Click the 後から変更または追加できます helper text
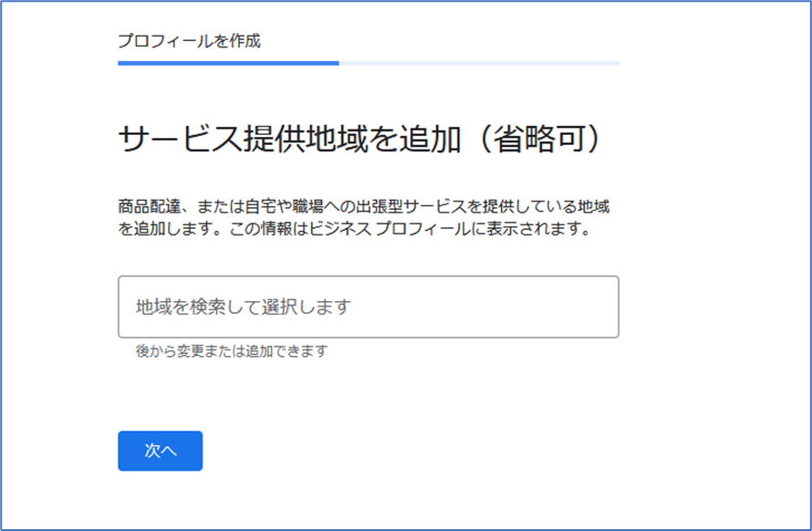Screen dimensions: 812x531 coord(232,350)
